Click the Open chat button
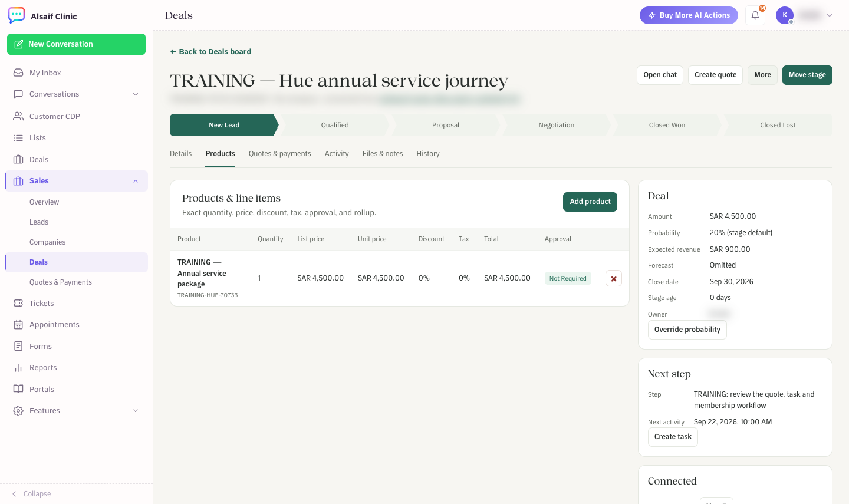The height and width of the screenshot is (504, 849). coord(660,75)
